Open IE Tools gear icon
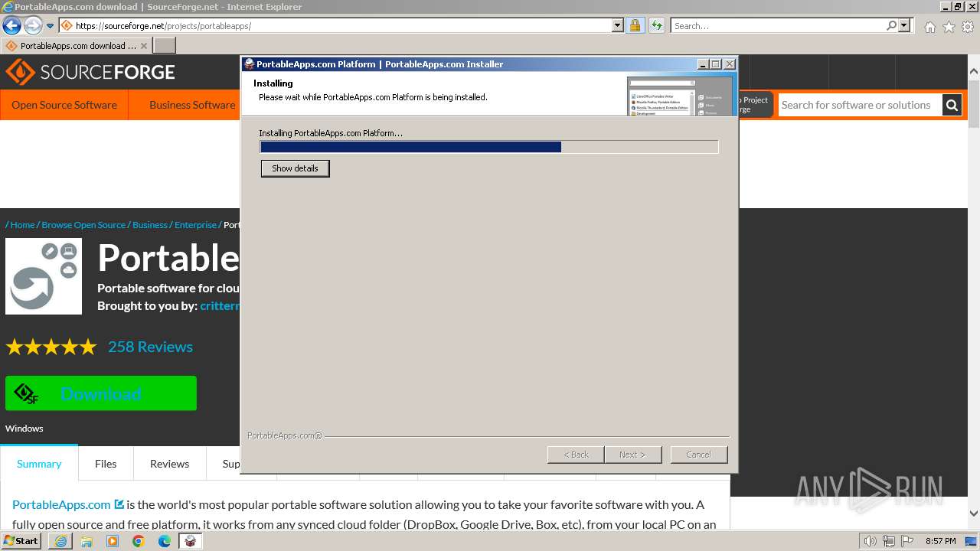The height and width of the screenshot is (551, 980). pos(968,27)
